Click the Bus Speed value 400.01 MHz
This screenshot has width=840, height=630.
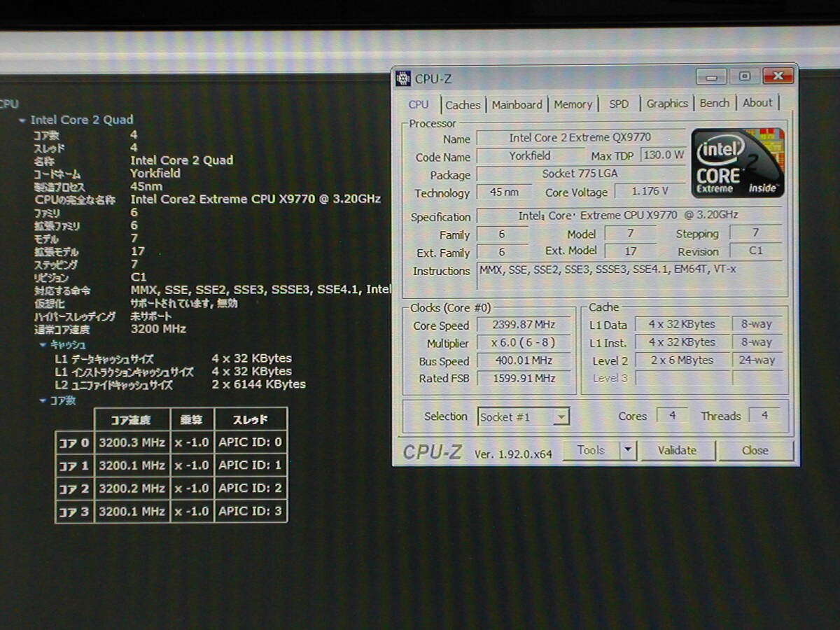(523, 360)
